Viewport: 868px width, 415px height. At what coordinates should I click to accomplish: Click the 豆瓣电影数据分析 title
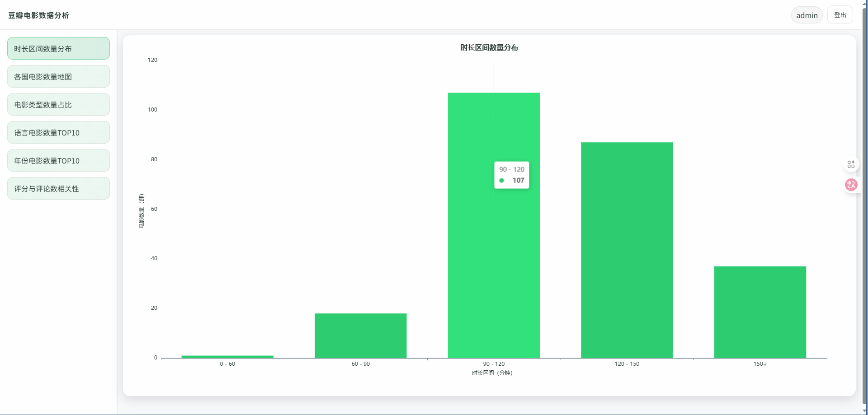click(38, 15)
